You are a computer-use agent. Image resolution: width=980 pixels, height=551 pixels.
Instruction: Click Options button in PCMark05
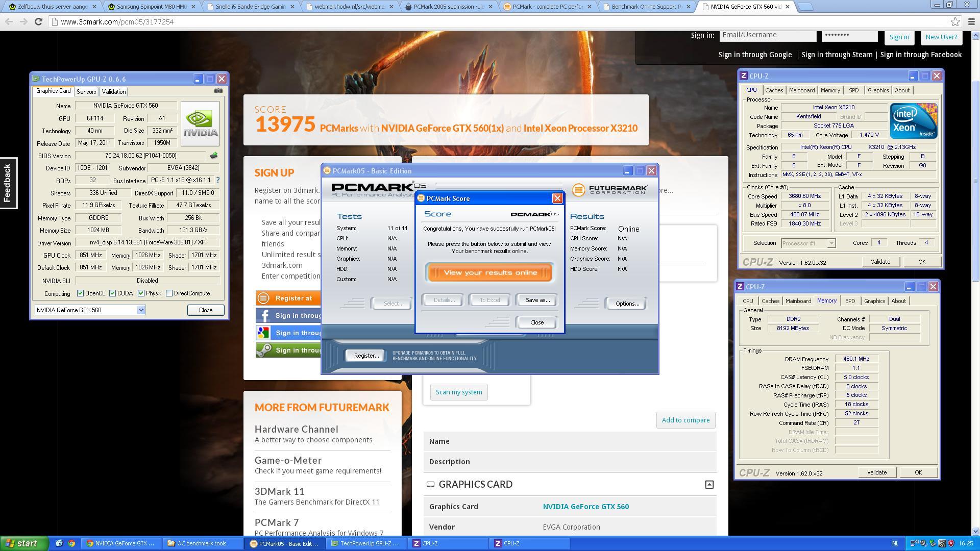[x=627, y=304]
